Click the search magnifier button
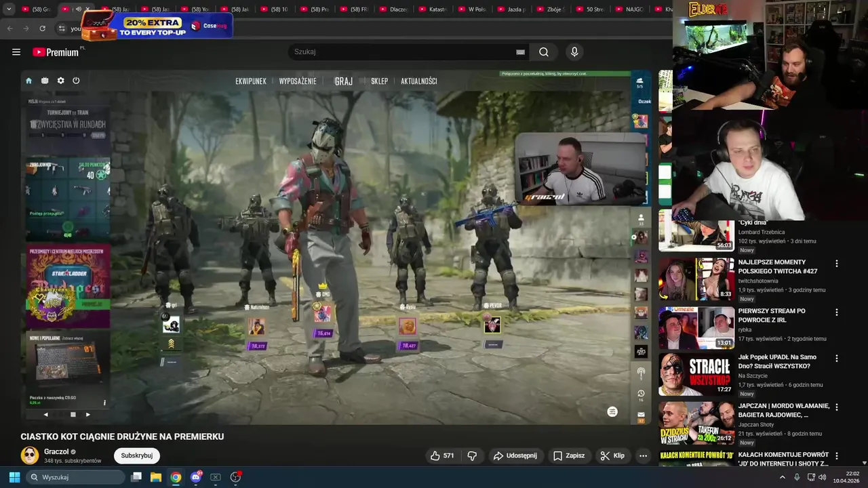The width and height of the screenshot is (868, 488). pos(544,52)
